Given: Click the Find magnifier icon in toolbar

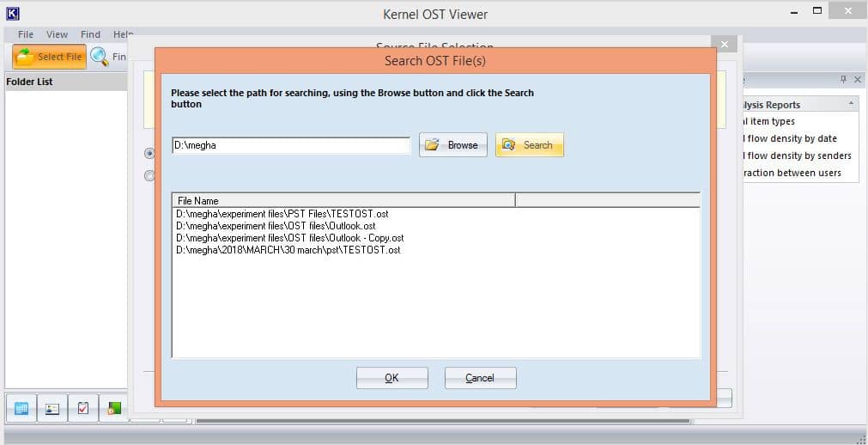Looking at the screenshot, I should 100,57.
